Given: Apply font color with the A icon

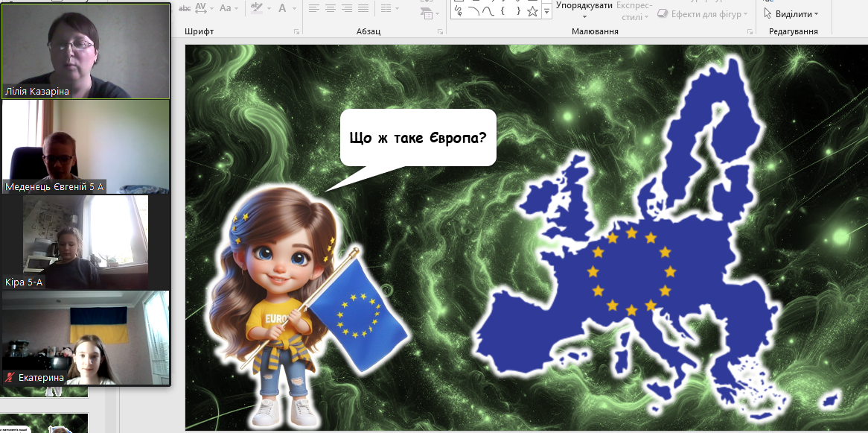Looking at the screenshot, I should [282, 7].
